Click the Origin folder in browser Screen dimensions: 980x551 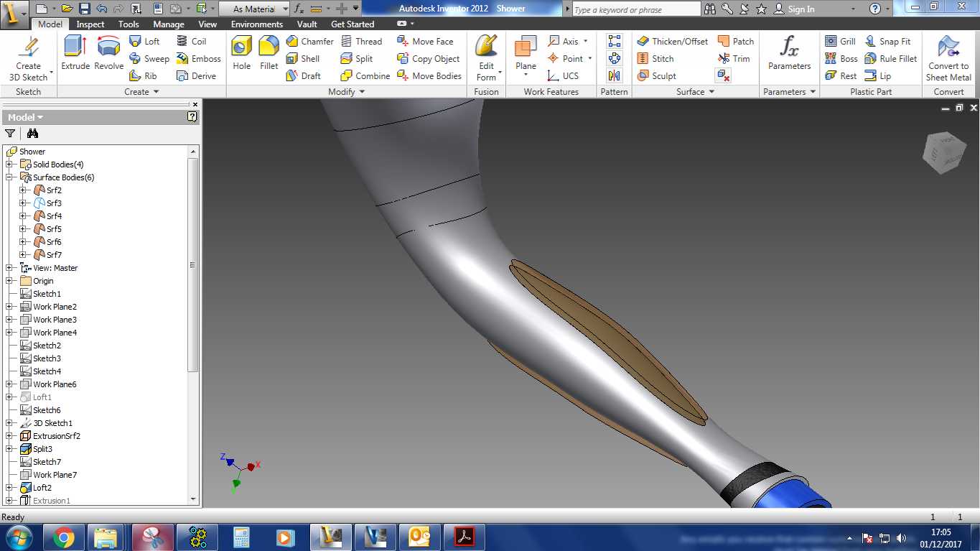pos(43,281)
